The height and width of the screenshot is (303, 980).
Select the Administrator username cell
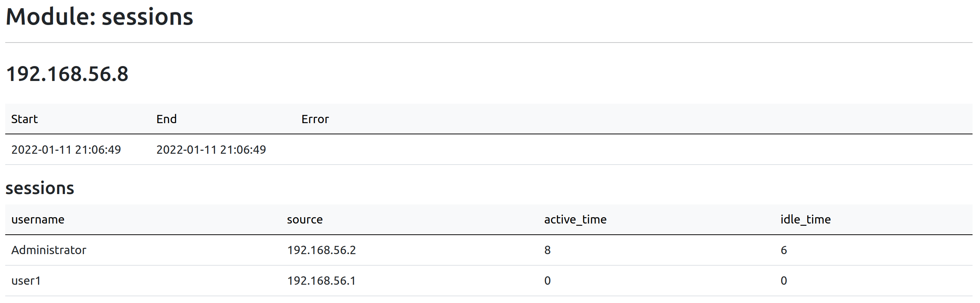pos(49,250)
